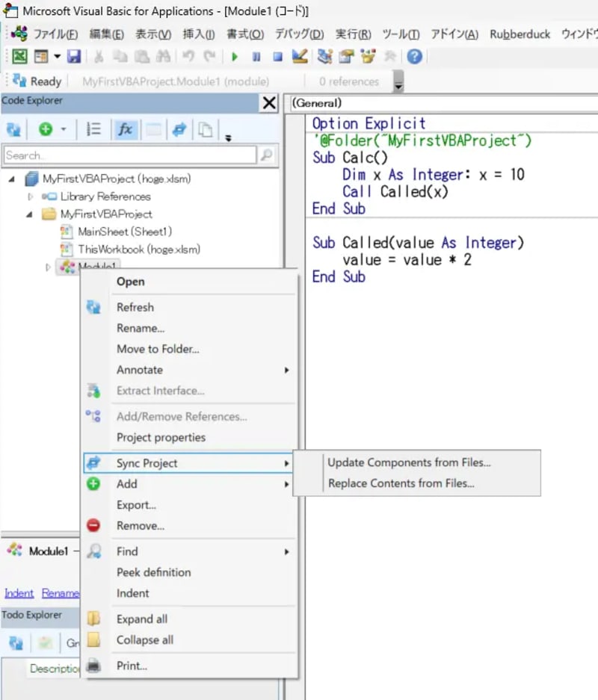
Task: Collapse the MyFirstVBAProject (hoge.xlsm) project node
Action: (x=12, y=179)
